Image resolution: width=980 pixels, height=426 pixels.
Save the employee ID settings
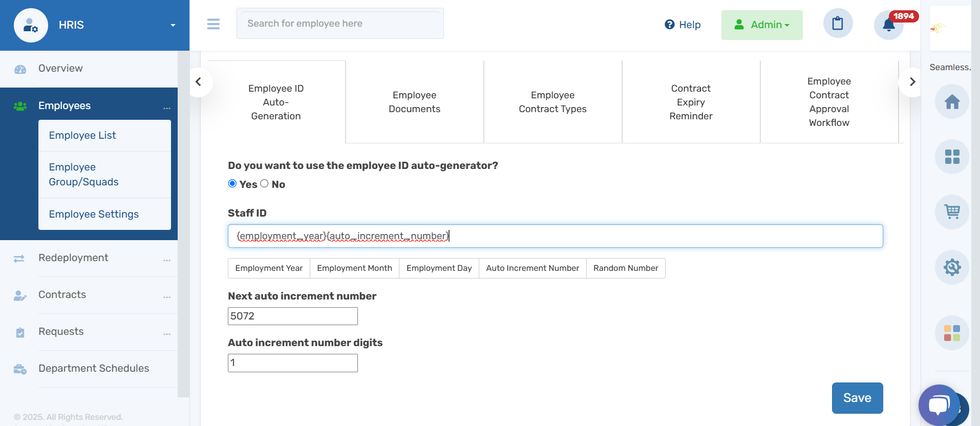(857, 398)
